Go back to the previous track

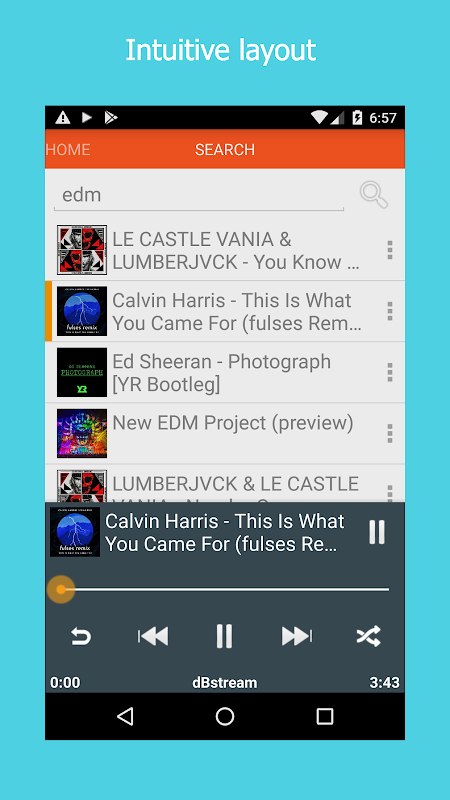pyautogui.click(x=153, y=636)
